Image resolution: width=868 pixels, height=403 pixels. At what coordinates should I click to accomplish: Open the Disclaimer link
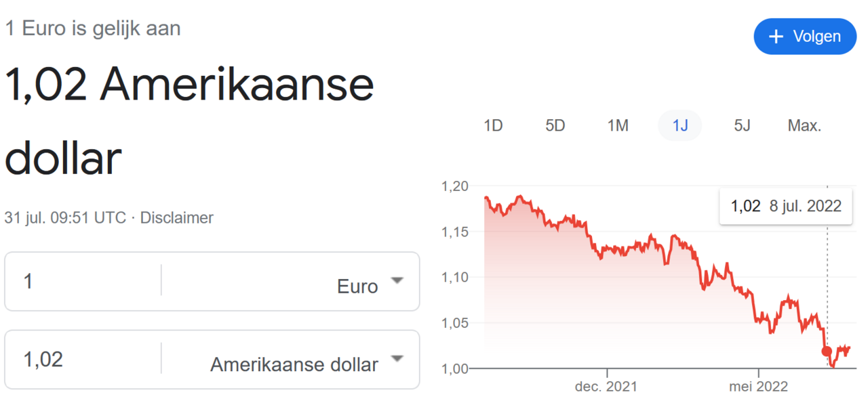(177, 218)
